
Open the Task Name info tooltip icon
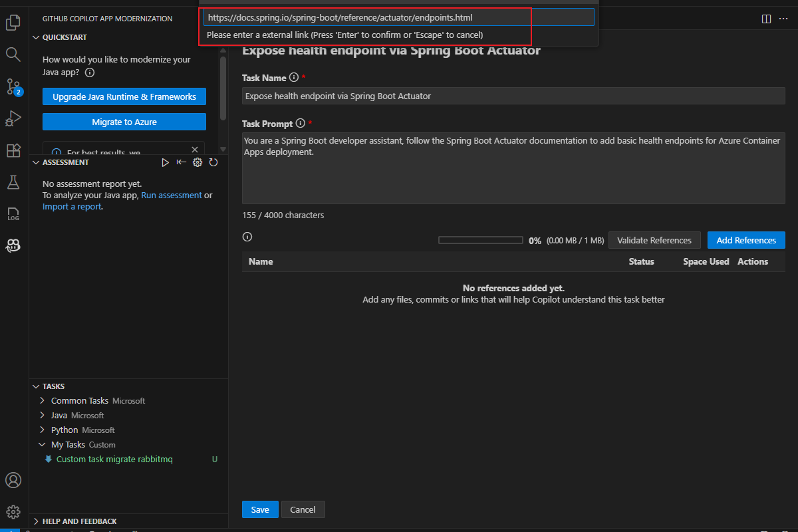pyautogui.click(x=293, y=76)
